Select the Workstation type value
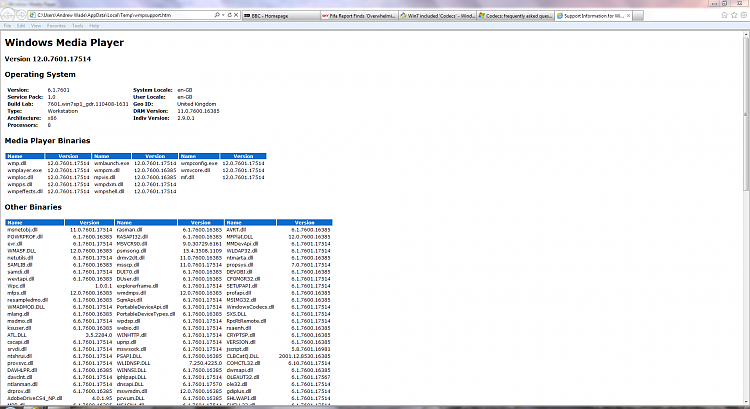 (x=63, y=111)
